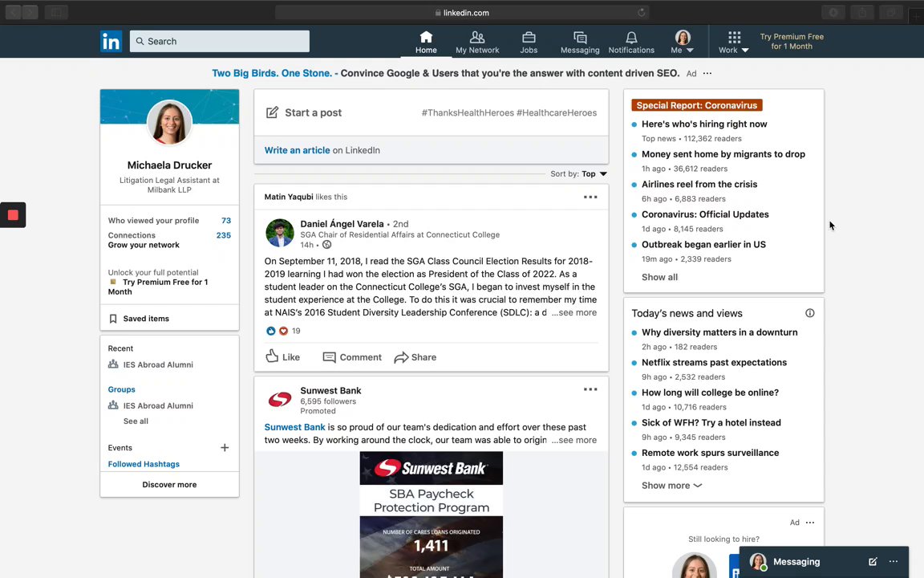View Who viewed your profile stats
The height and width of the screenshot is (578, 924).
pyautogui.click(x=169, y=221)
